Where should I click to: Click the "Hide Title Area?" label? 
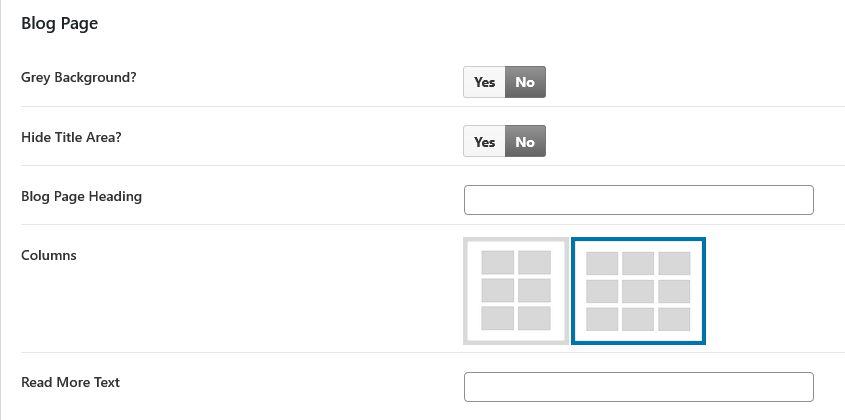tap(71, 137)
